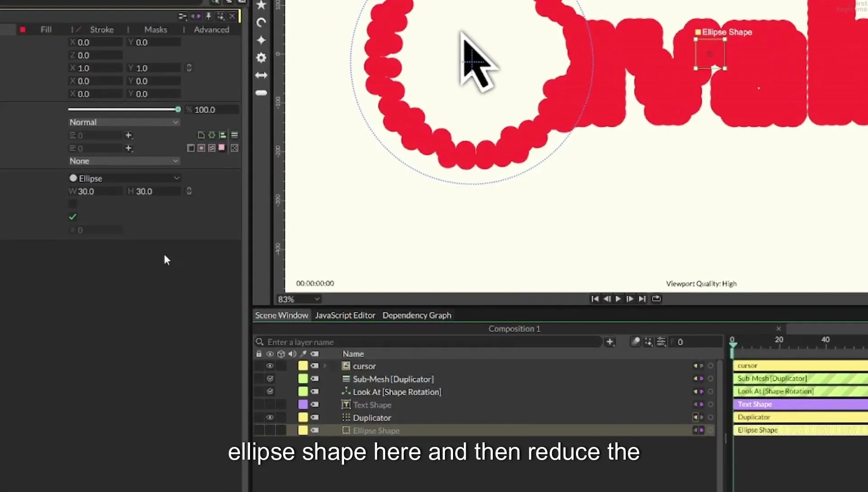Viewport: 868px width, 492px height.
Task: Click the opacity slider handle
Action: point(178,110)
